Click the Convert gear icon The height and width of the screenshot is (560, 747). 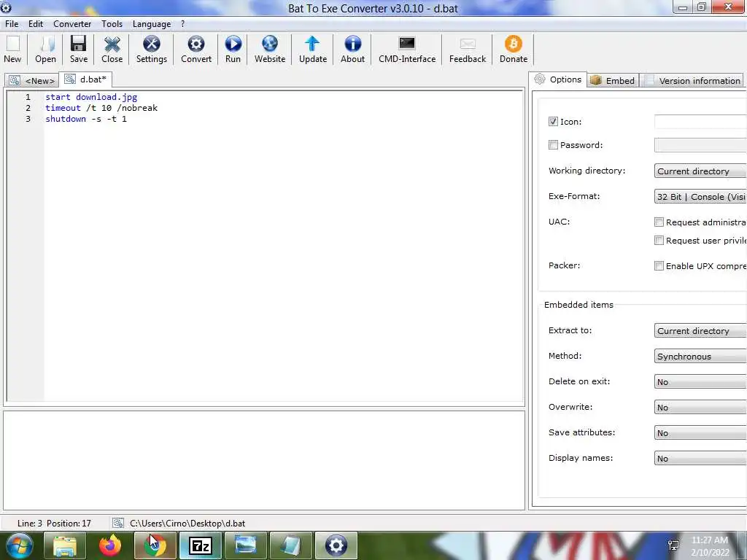pos(196,49)
